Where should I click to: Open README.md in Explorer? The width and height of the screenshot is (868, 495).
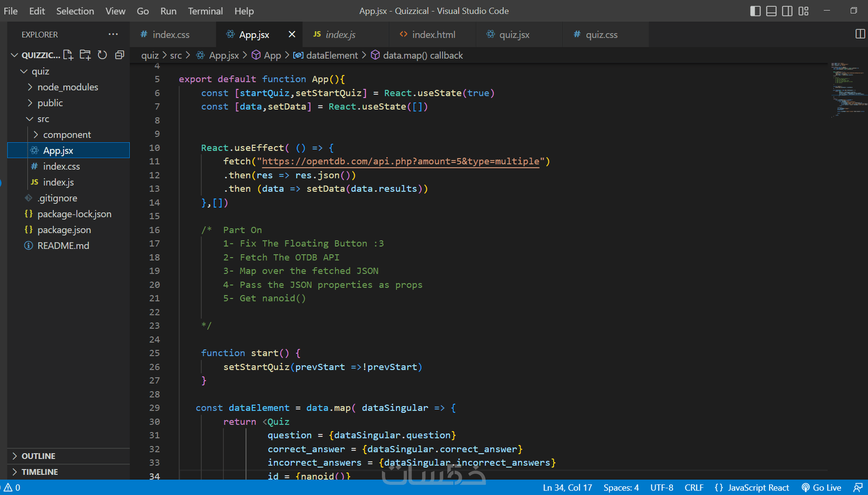[68, 245]
